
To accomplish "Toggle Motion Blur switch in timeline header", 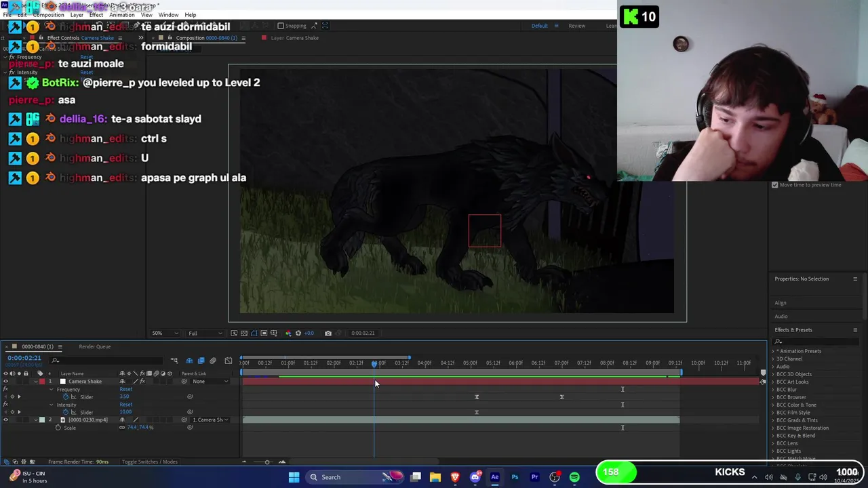I will (x=213, y=361).
